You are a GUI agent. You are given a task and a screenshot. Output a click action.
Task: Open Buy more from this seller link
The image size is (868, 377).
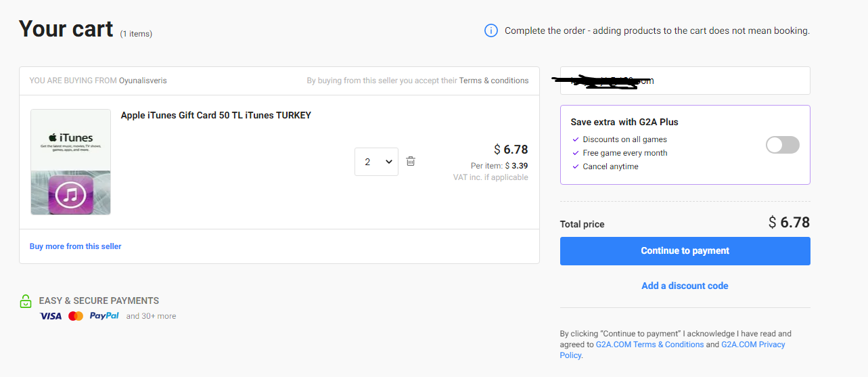coord(76,246)
